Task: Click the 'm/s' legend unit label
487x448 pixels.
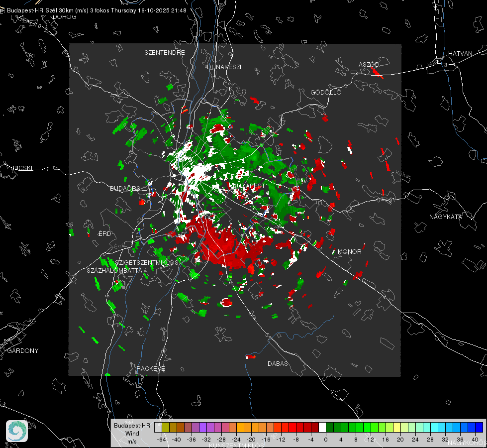Action: (x=132, y=442)
